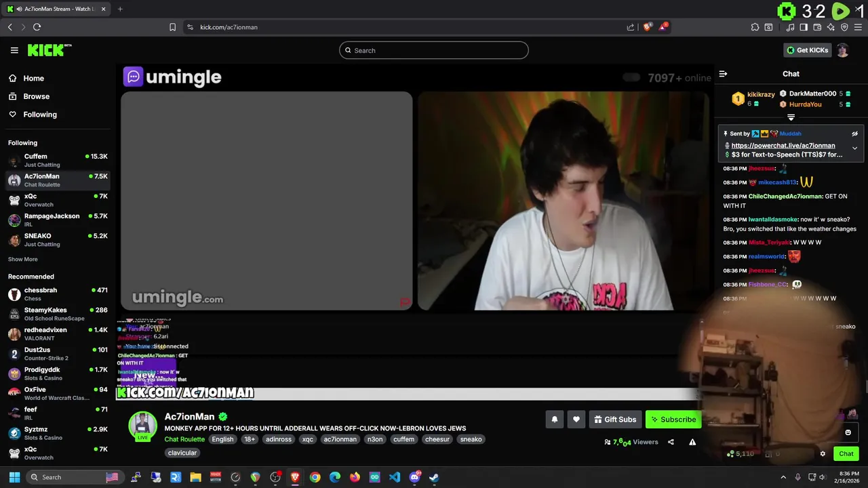Viewport: 868px width, 488px height.
Task: Expand the gift leaderboard below kikikrazy
Action: [x=791, y=117]
